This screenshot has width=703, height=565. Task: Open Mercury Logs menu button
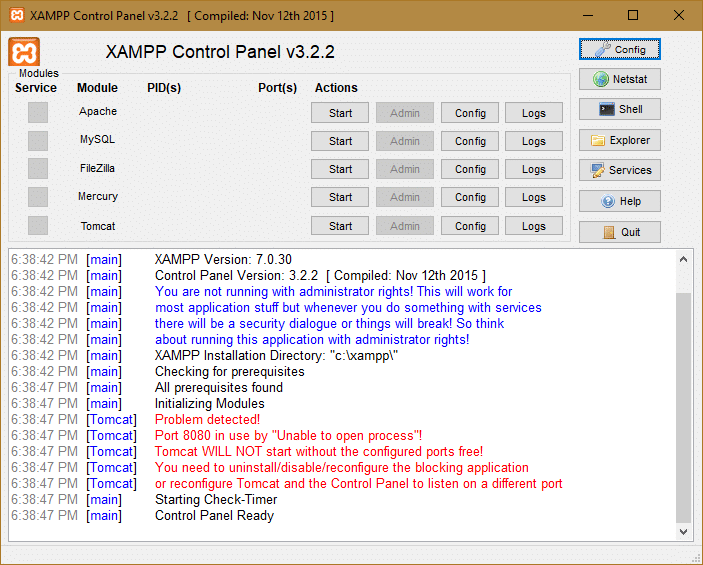(x=534, y=197)
